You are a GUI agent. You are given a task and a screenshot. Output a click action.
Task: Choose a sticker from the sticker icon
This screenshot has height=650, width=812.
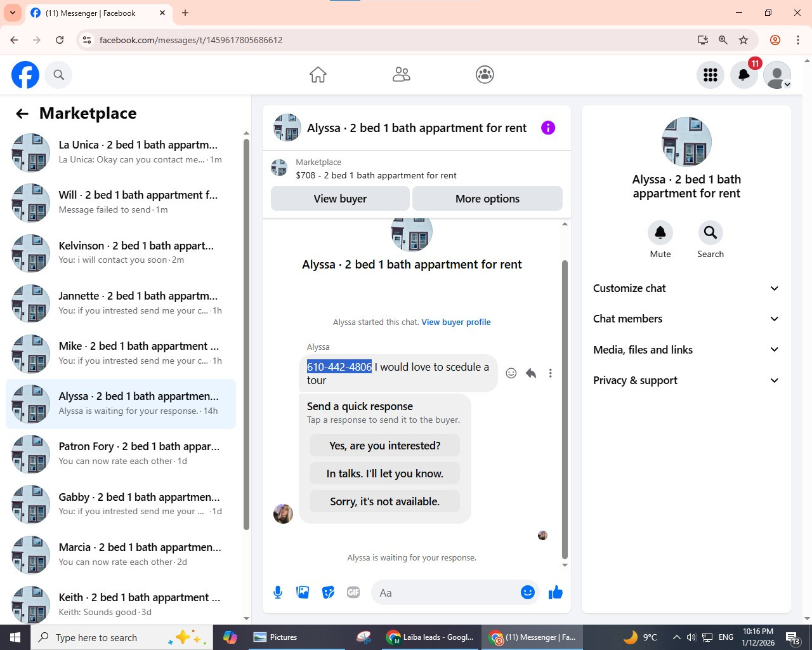point(328,592)
